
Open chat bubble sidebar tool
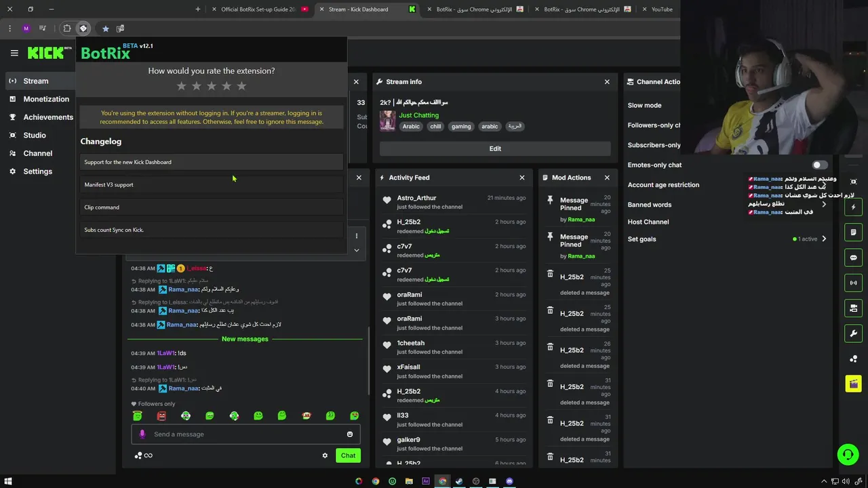(853, 258)
